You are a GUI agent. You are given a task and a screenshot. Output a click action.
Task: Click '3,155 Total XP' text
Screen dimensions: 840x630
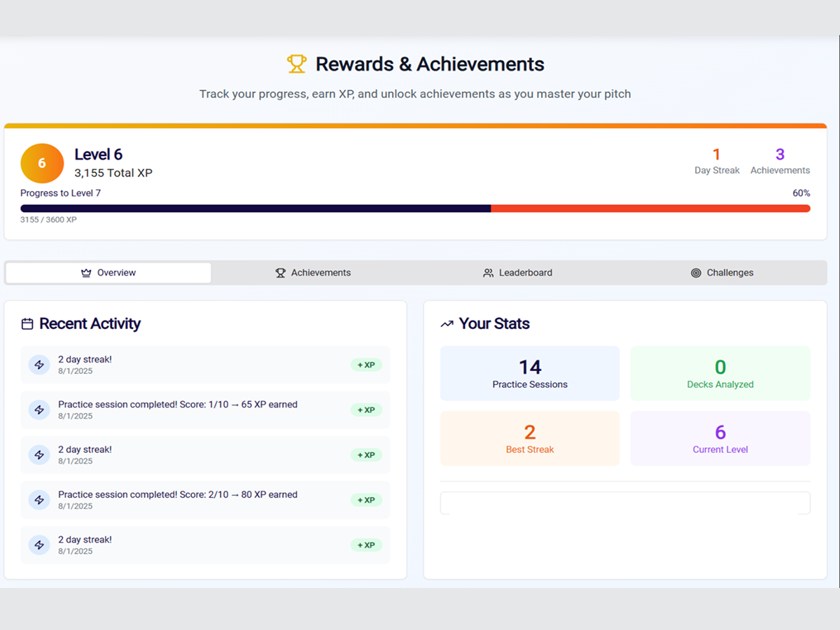tap(113, 173)
